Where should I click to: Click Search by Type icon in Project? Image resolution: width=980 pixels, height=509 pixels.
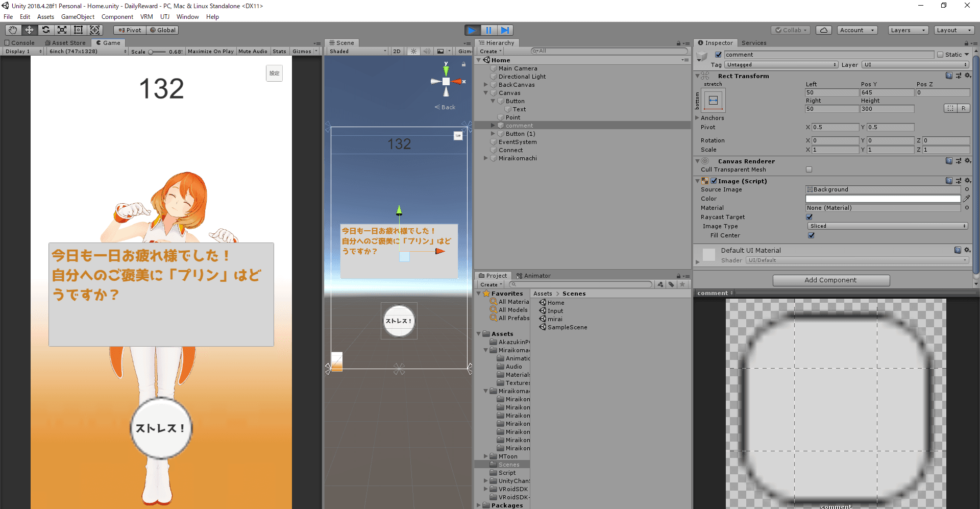pyautogui.click(x=661, y=284)
